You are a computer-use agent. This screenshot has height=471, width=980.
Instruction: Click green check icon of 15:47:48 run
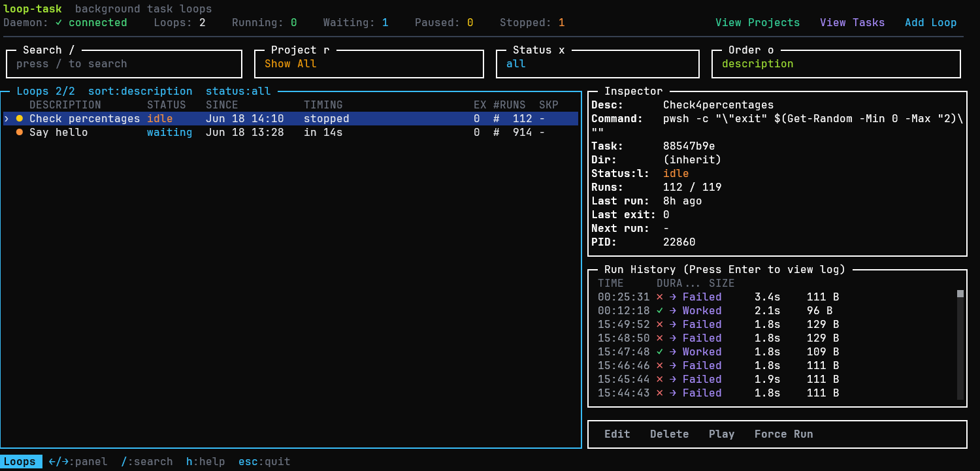tap(660, 351)
